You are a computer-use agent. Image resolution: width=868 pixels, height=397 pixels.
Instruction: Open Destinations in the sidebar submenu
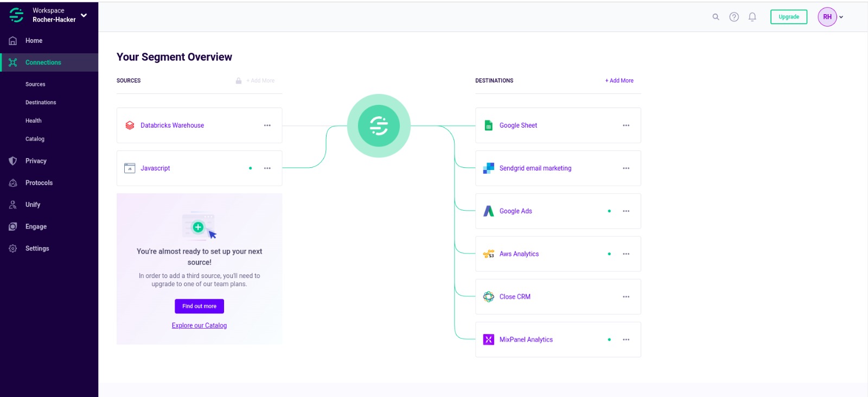click(41, 102)
